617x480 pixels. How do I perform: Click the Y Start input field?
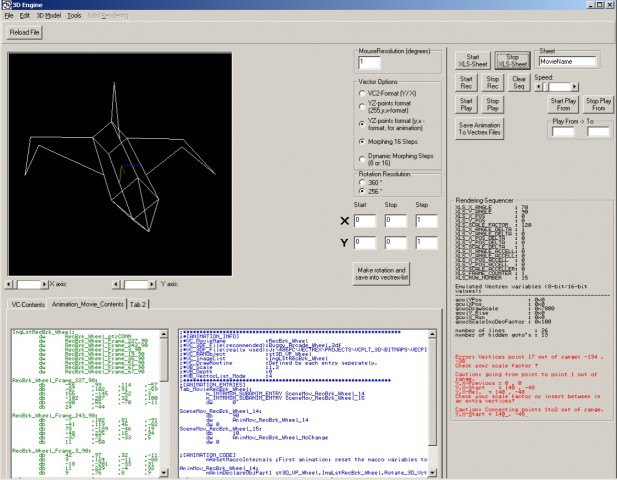[x=365, y=243]
